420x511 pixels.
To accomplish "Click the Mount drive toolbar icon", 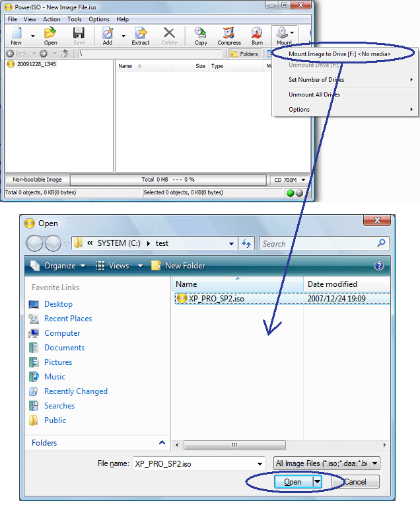I will (x=283, y=36).
